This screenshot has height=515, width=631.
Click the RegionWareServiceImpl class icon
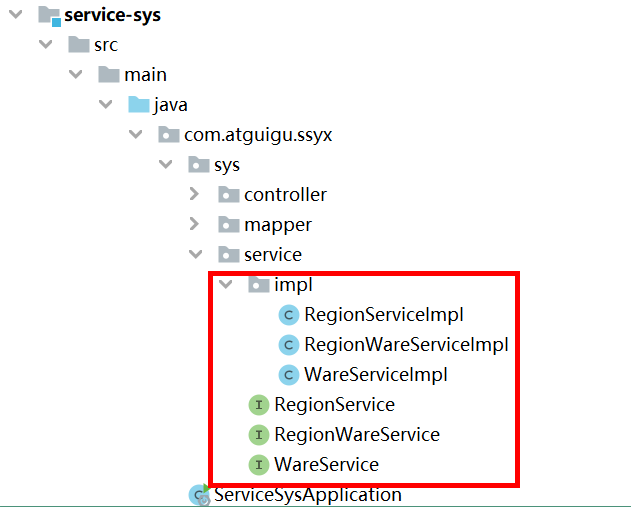click(290, 345)
